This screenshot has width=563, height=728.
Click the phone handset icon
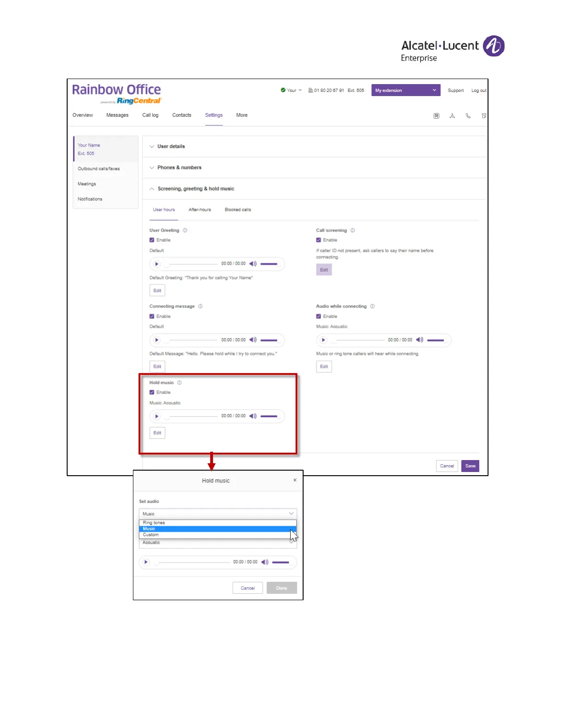468,116
